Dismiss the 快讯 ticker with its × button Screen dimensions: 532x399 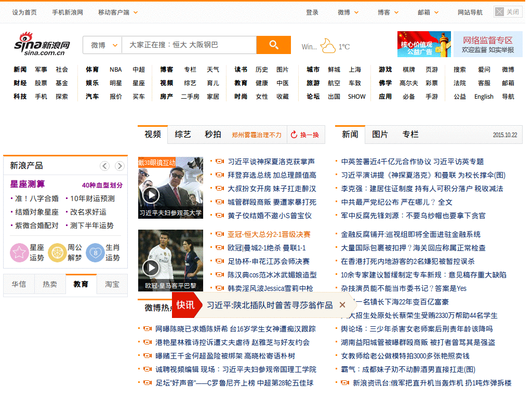point(342,305)
